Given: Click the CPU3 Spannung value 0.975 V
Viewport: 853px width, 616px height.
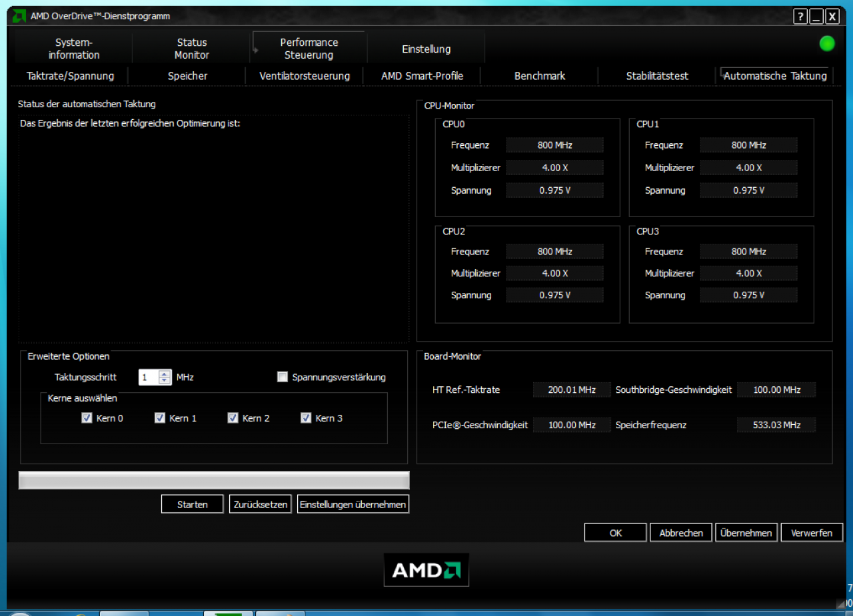Looking at the screenshot, I should [748, 295].
